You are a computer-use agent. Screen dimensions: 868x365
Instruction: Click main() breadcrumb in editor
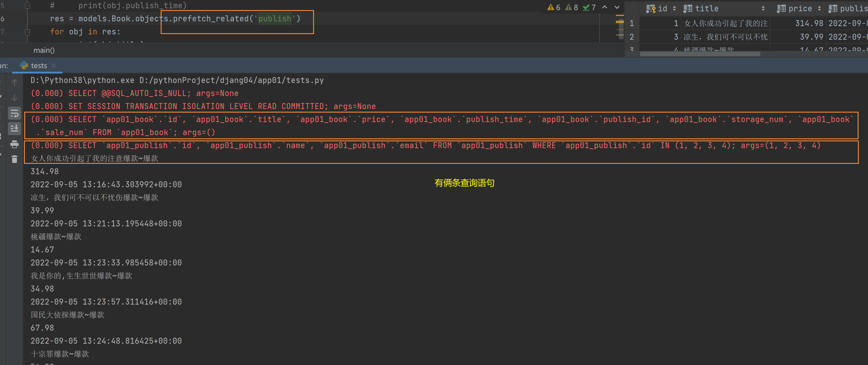coord(44,50)
